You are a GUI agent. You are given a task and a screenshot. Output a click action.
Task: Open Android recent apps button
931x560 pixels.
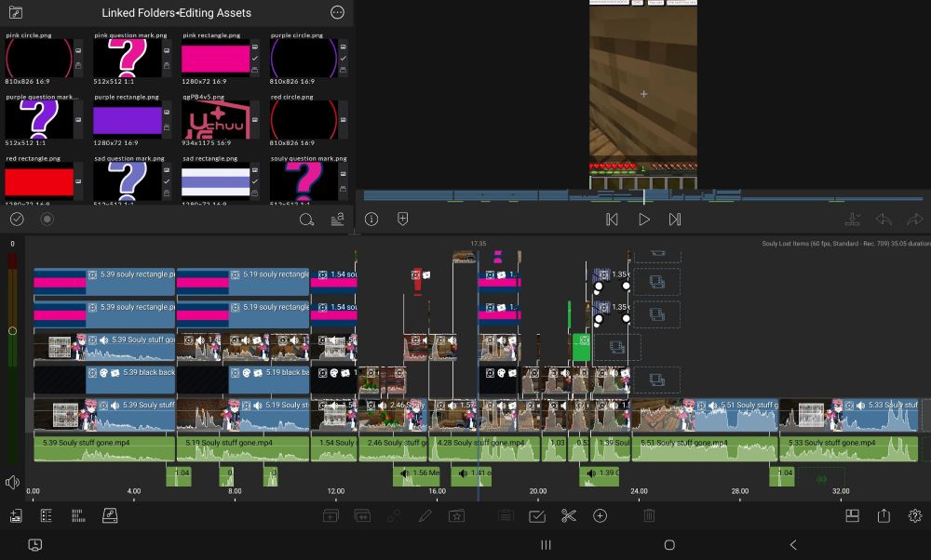pos(546,544)
